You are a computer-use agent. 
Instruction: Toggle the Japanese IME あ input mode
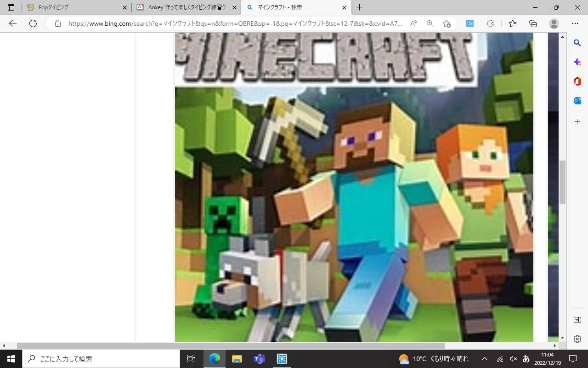click(526, 359)
